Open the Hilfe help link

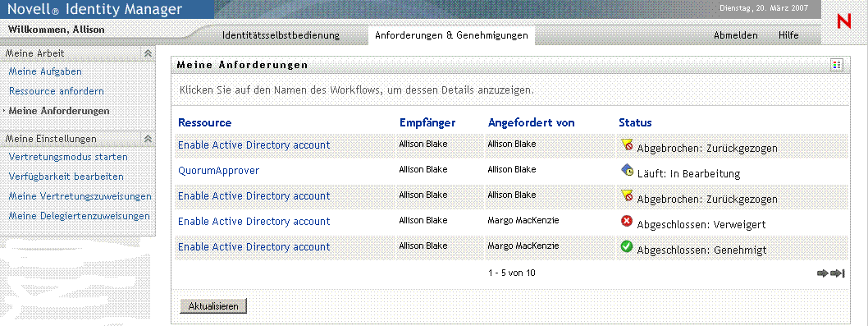click(788, 35)
